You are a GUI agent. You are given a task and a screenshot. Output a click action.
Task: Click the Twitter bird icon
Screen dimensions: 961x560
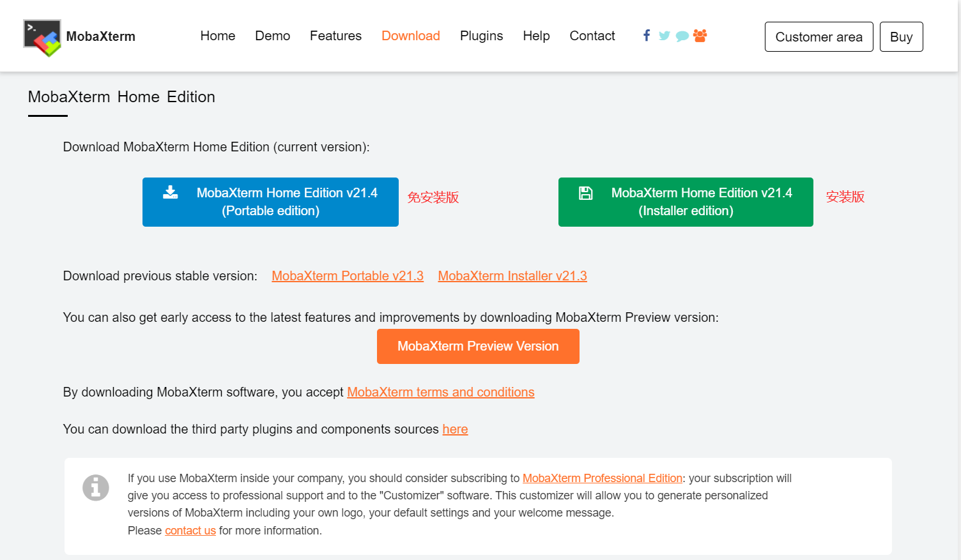tap(664, 36)
